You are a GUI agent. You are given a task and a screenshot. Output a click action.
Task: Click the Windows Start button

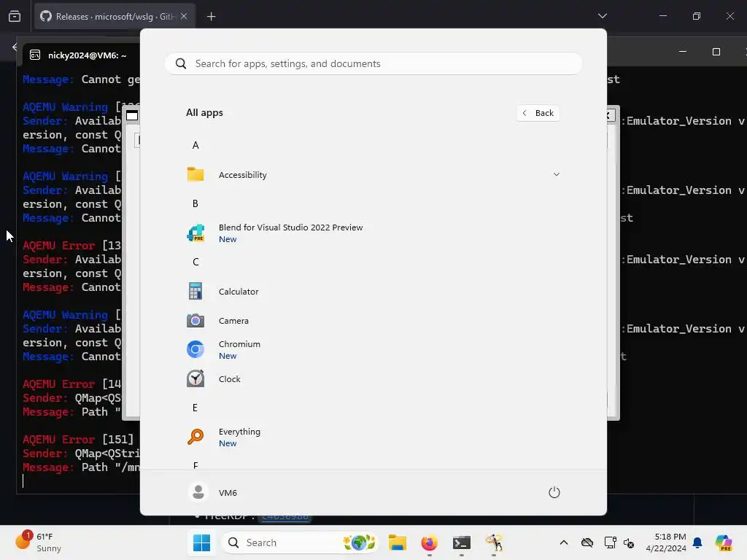pos(201,542)
